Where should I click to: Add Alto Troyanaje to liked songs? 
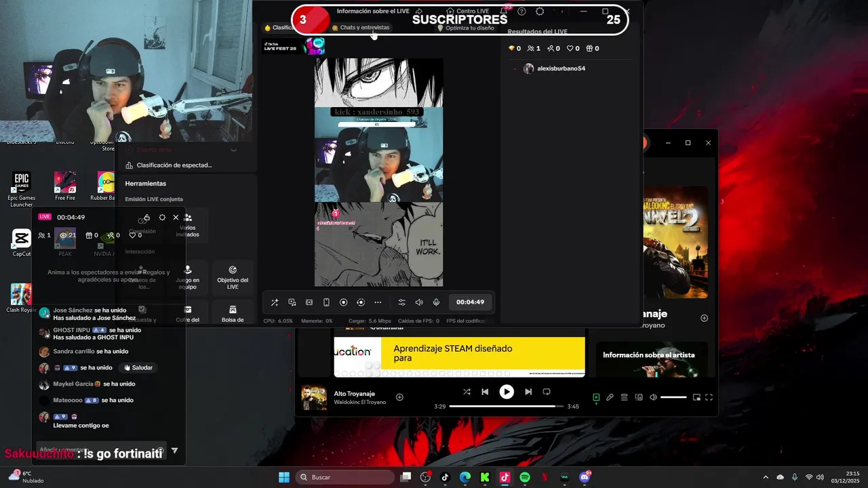pyautogui.click(x=399, y=397)
